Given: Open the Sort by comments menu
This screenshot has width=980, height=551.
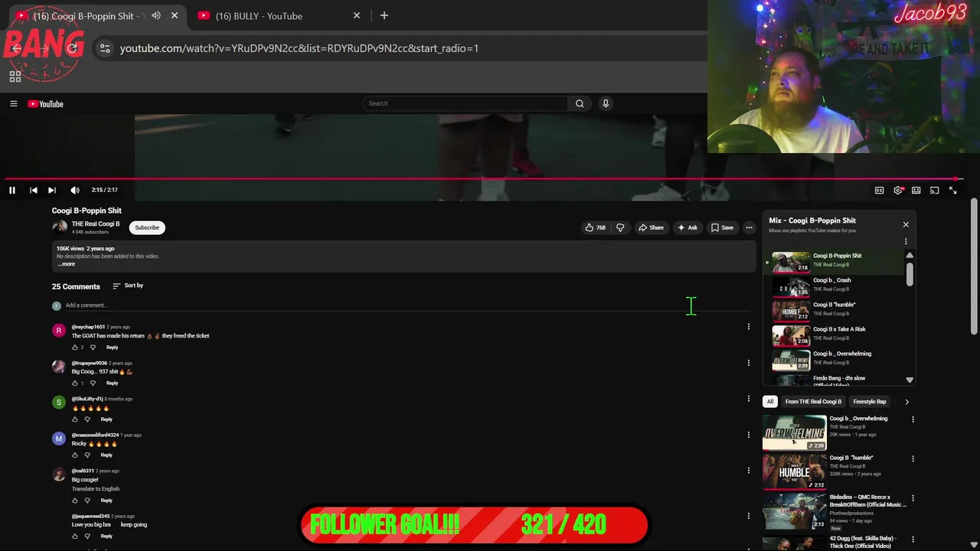Looking at the screenshot, I should coord(128,285).
